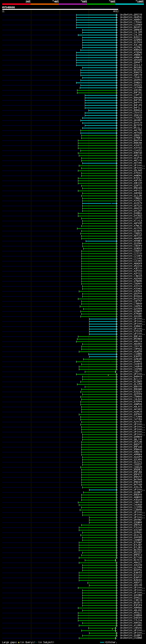
Task: Click label UniRef100_A3CJA6
Action: pos(131,45)
